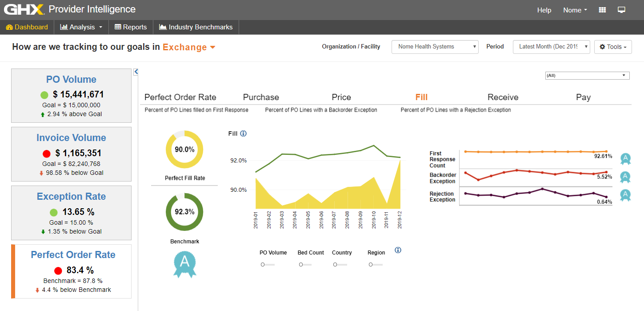This screenshot has width=644, height=311.
Task: Click the Rejection Exception grade badge
Action: click(x=625, y=195)
